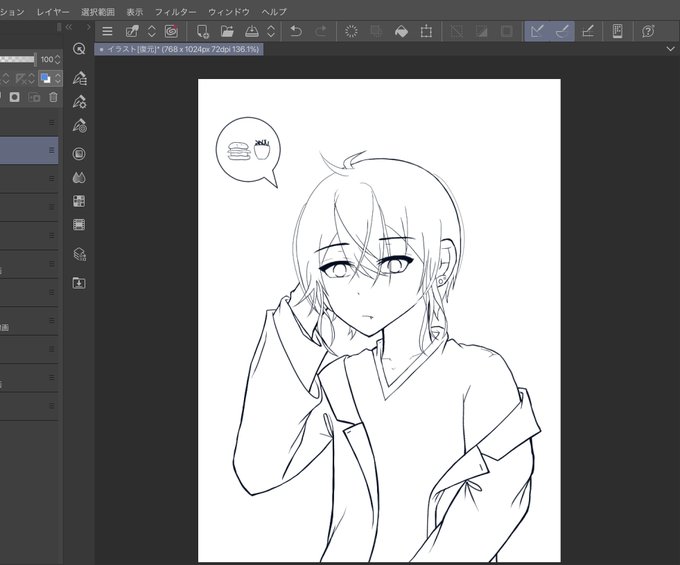Open CLIP STUDIO via the spiral logo icon
Image resolution: width=680 pixels, height=565 pixels.
pyautogui.click(x=172, y=31)
